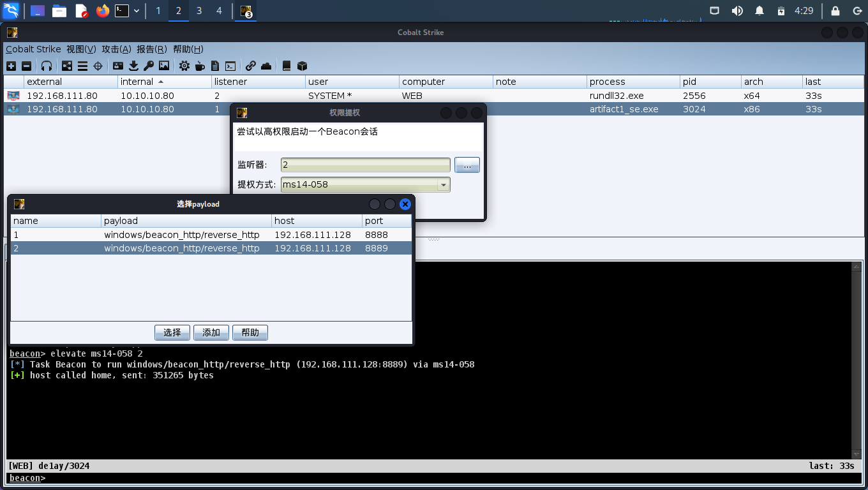Click beacon command input line
This screenshot has height=490, width=868.
click(434, 478)
